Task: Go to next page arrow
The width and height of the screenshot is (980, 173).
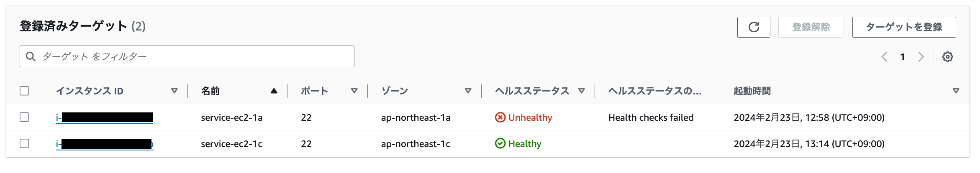Action: 921,57
